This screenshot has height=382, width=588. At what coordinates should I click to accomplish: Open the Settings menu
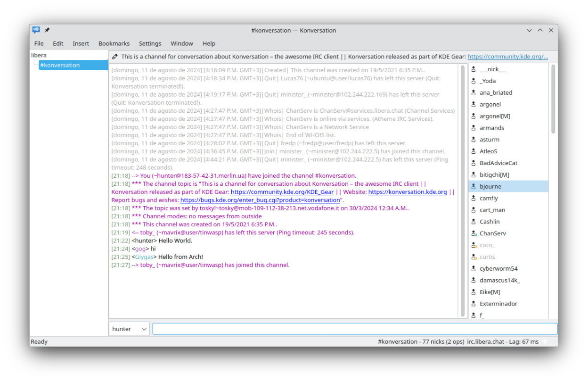point(150,43)
